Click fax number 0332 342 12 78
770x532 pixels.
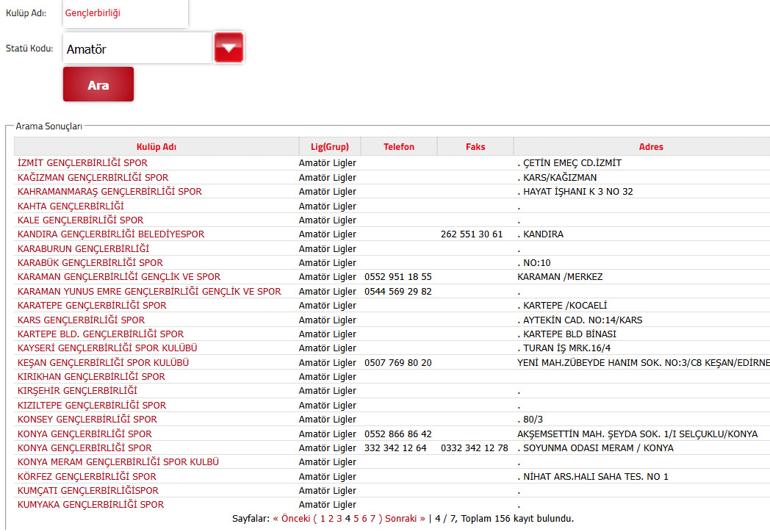pos(475,448)
